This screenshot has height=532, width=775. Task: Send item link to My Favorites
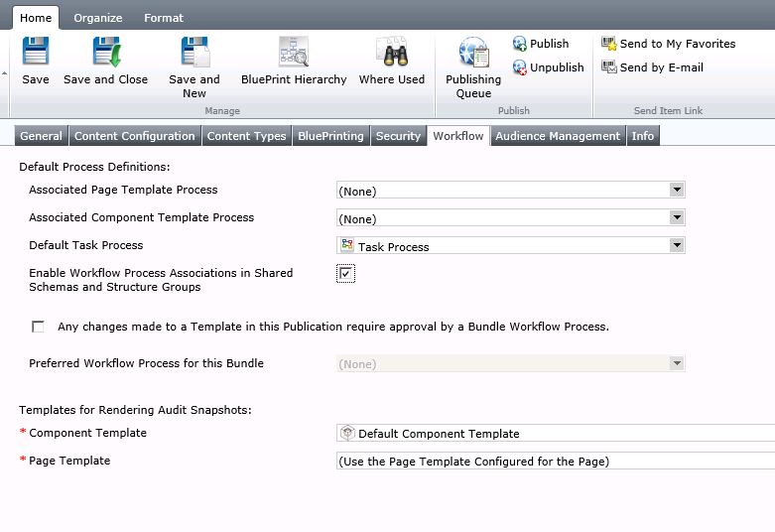point(608,44)
